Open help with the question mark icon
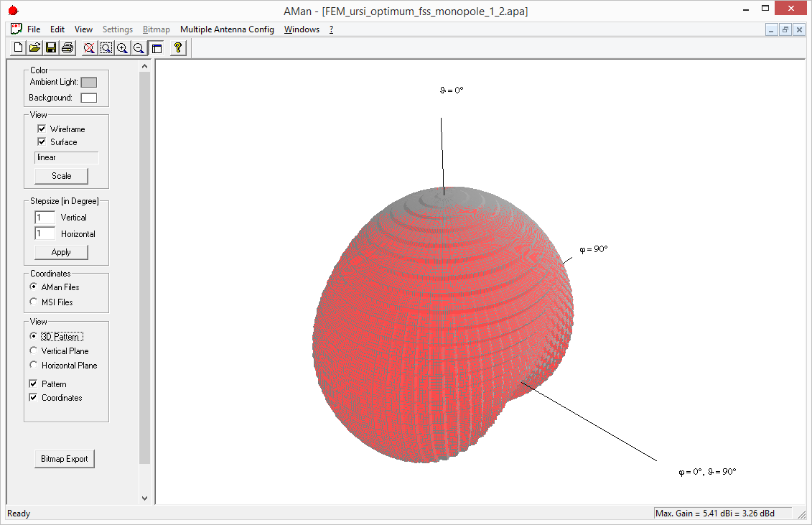The height and width of the screenshot is (525, 812). (178, 48)
